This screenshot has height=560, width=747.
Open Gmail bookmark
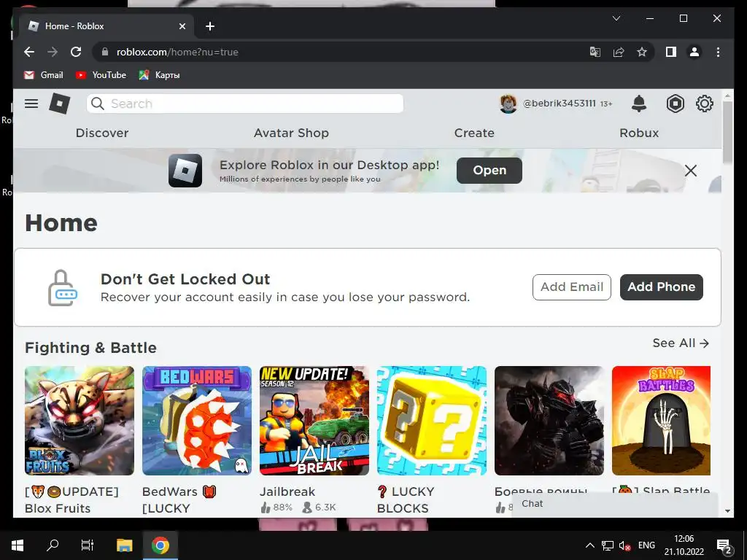click(x=43, y=75)
